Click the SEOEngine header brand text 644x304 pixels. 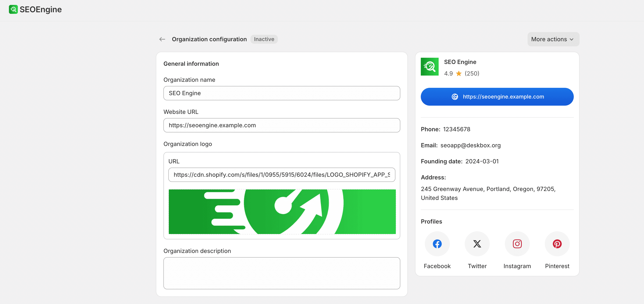coord(41,10)
